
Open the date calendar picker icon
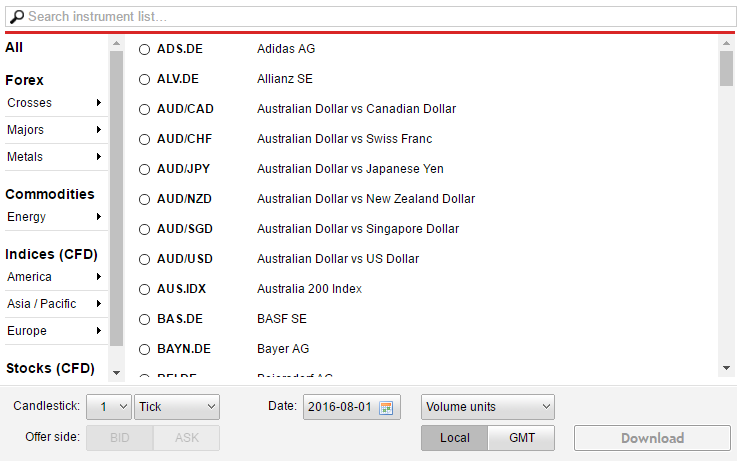tap(386, 407)
